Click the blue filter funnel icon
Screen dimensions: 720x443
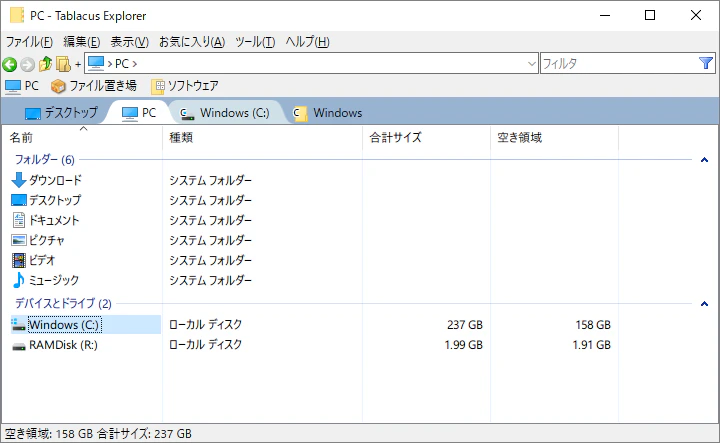click(705, 63)
